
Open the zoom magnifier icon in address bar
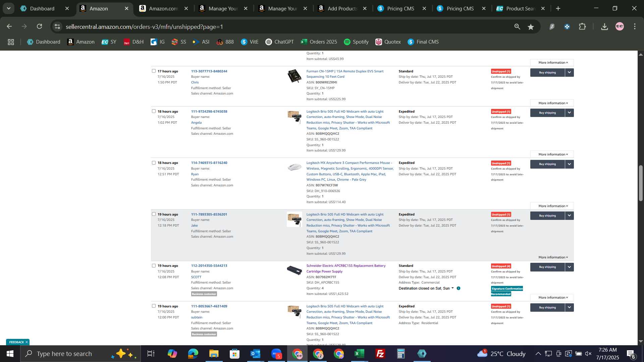[x=517, y=27]
